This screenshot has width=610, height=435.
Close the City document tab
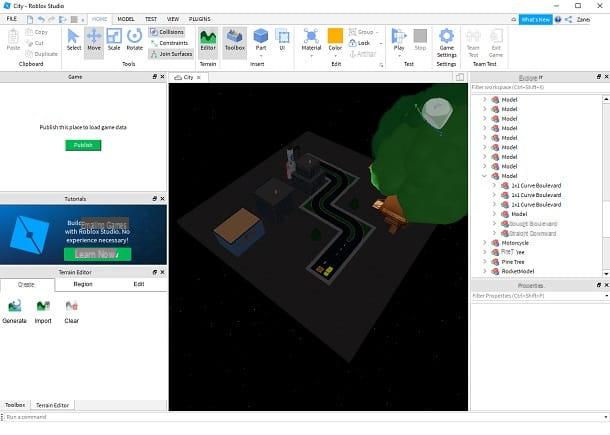pos(199,77)
